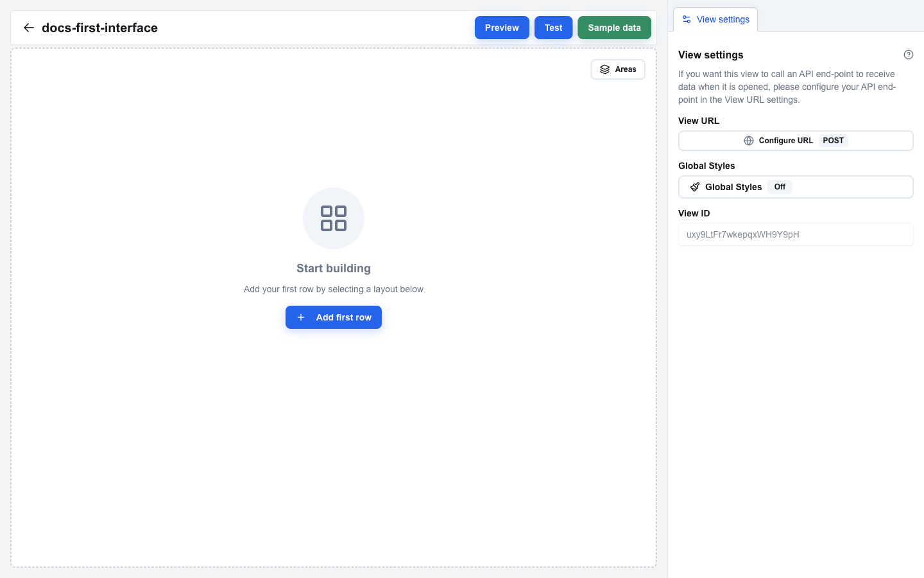This screenshot has width=924, height=578.
Task: Click the View ID input field
Action: point(796,234)
